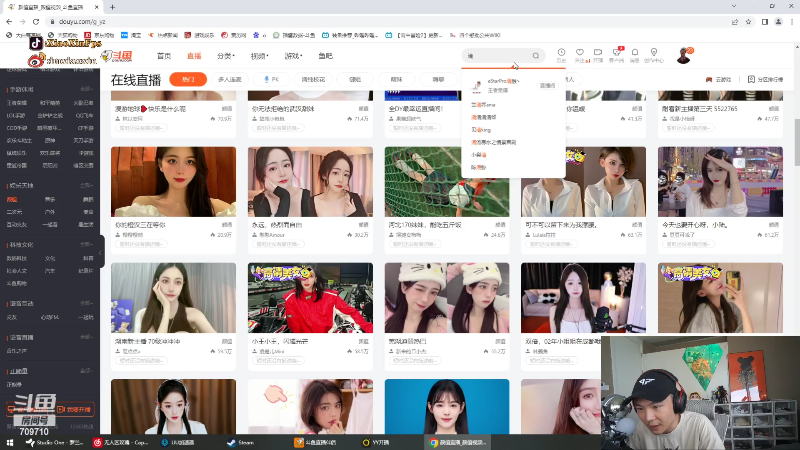
Task: Open the 鱼吧 menu item
Action: click(326, 56)
